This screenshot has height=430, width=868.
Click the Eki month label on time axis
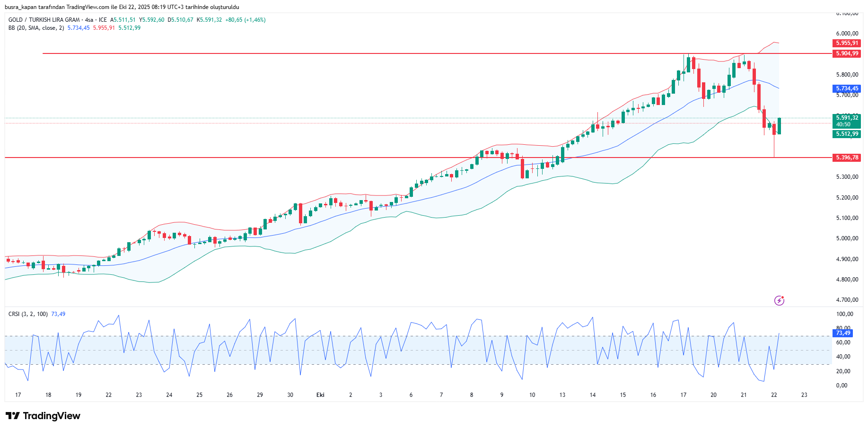point(320,395)
